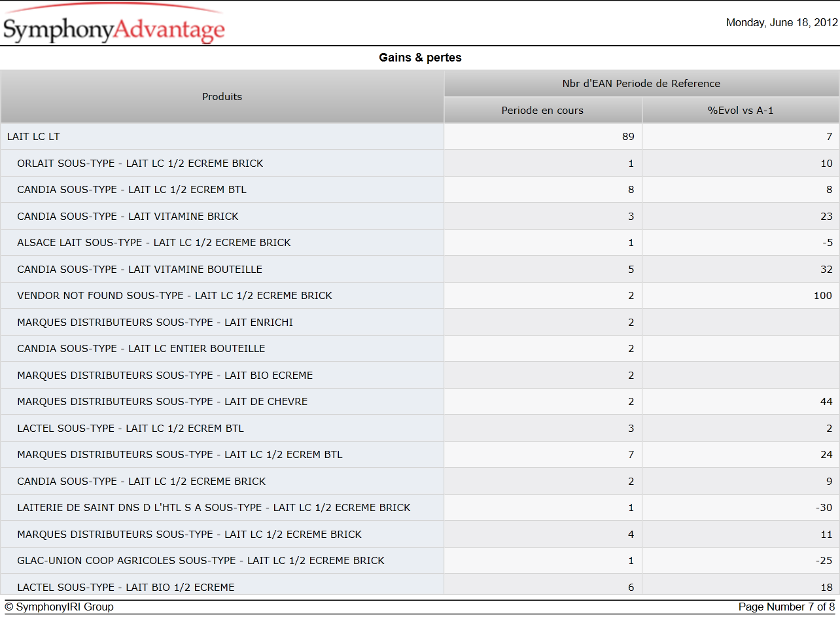Image resolution: width=840 pixels, height=619 pixels.
Task: Select LACTEL SOUS-TYPE - LAIT LC 1/2 ECREM BTL
Action: pos(130,429)
